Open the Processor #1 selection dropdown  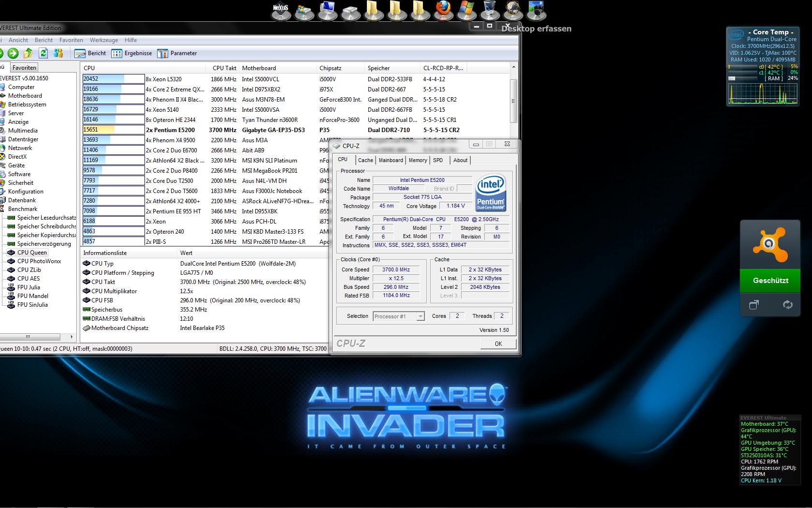tap(399, 316)
